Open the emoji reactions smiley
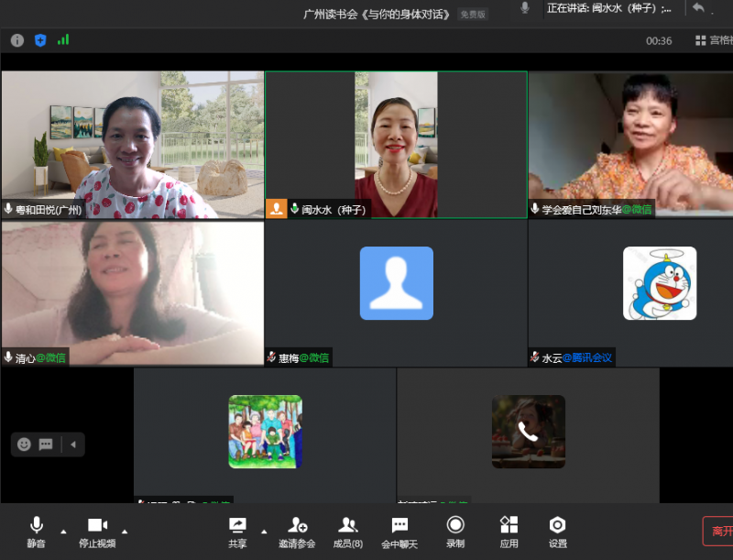The image size is (733, 560). [24, 445]
